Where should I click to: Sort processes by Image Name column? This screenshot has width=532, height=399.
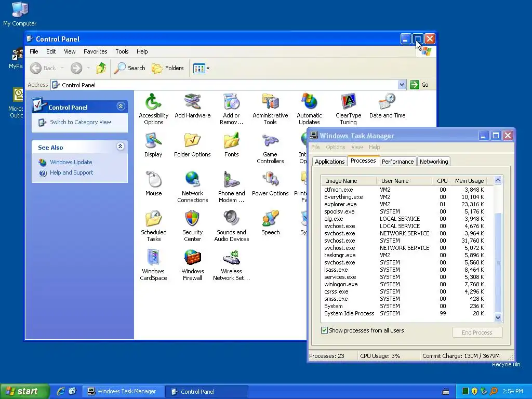[x=349, y=181]
